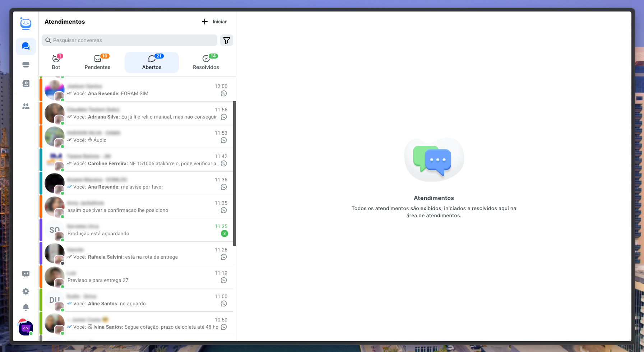Open the dashboard monitor icon in sidebar
The width and height of the screenshot is (644, 352).
pos(26,274)
